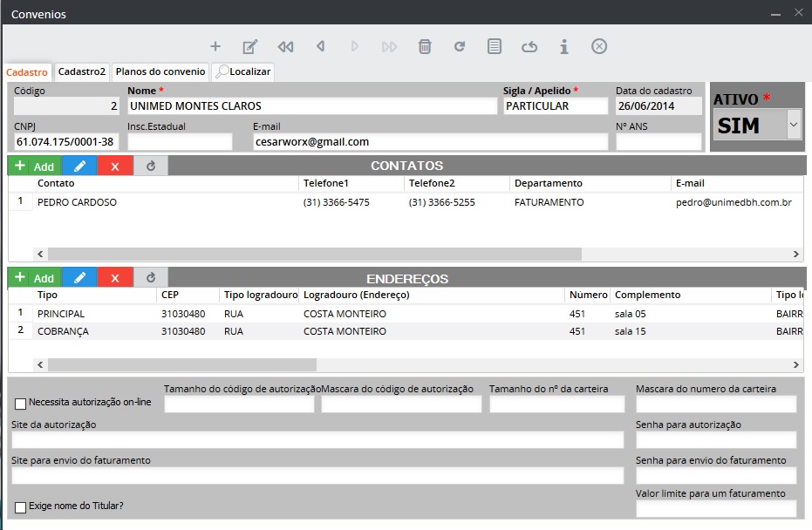
Task: Click the circled X close icon in toolbar
Action: click(x=599, y=46)
